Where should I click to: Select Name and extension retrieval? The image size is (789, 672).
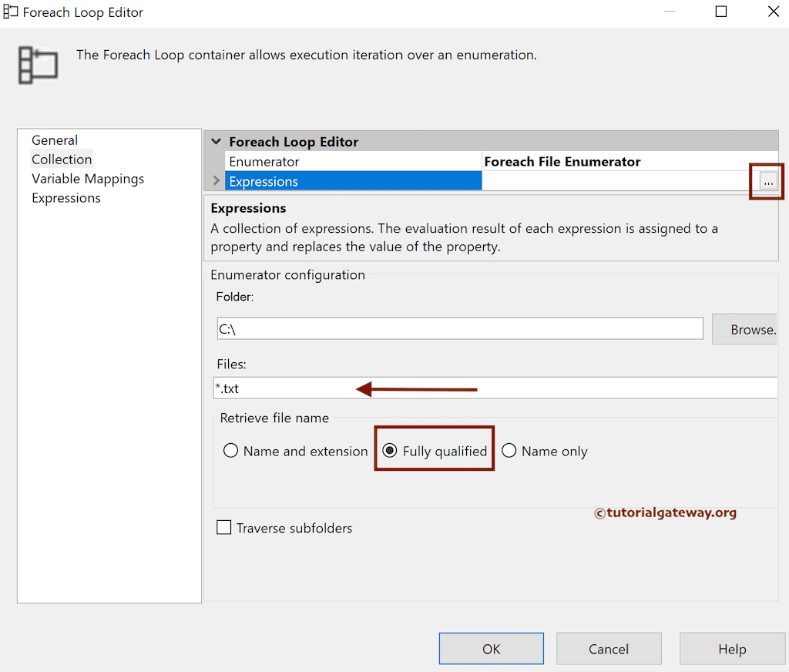pyautogui.click(x=230, y=450)
